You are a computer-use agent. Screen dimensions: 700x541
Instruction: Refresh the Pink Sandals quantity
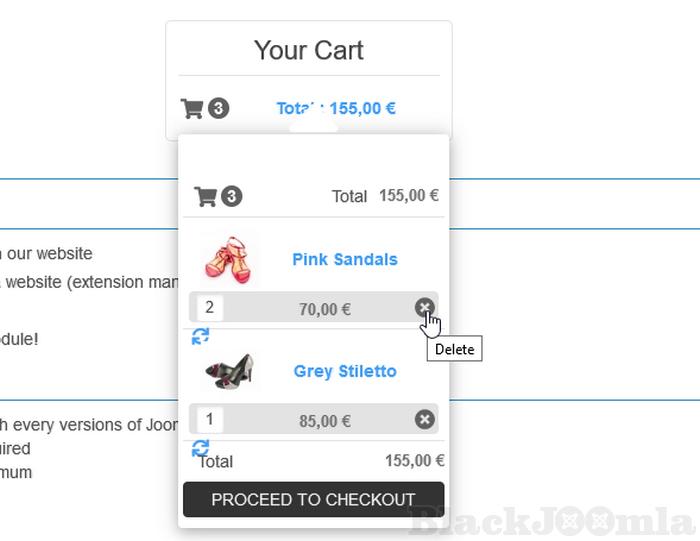[200, 336]
